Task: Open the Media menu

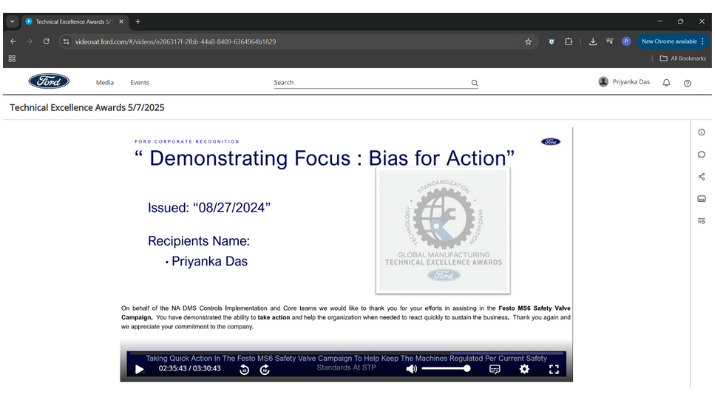Action: [105, 83]
